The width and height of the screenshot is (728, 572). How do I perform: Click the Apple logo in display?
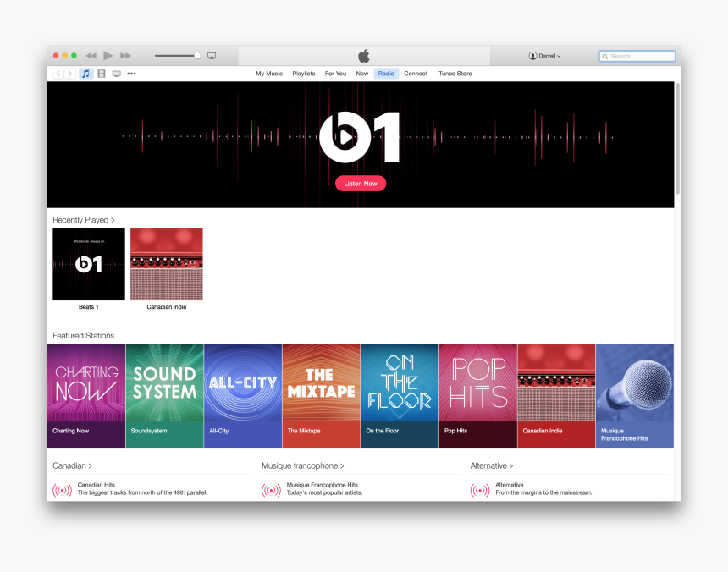pyautogui.click(x=364, y=56)
